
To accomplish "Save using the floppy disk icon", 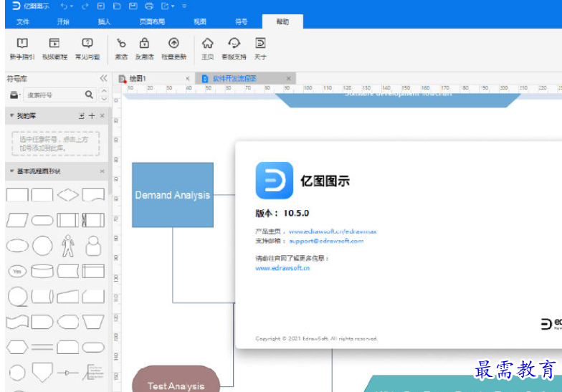I will pyautogui.click(x=133, y=6).
